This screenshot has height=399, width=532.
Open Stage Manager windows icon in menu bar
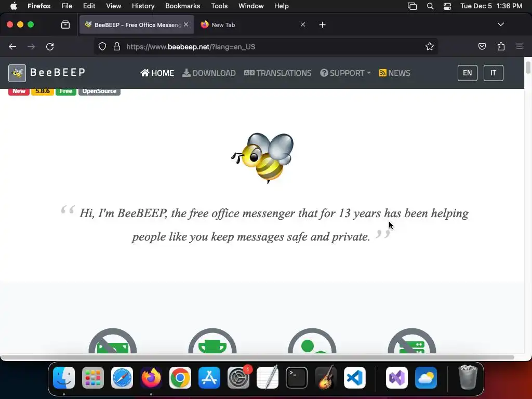(412, 6)
